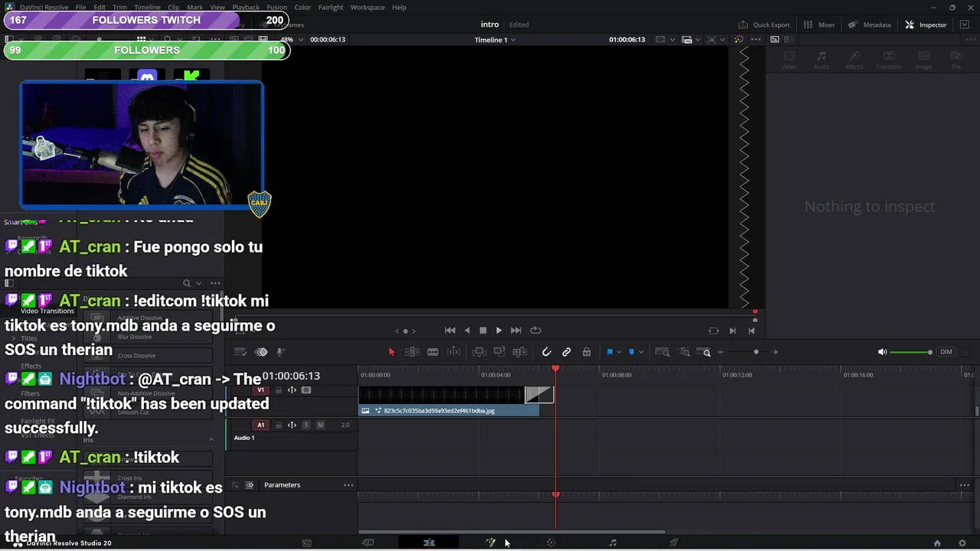Image resolution: width=980 pixels, height=551 pixels.
Task: Toggle timeline Snapping magnet
Action: click(x=546, y=352)
